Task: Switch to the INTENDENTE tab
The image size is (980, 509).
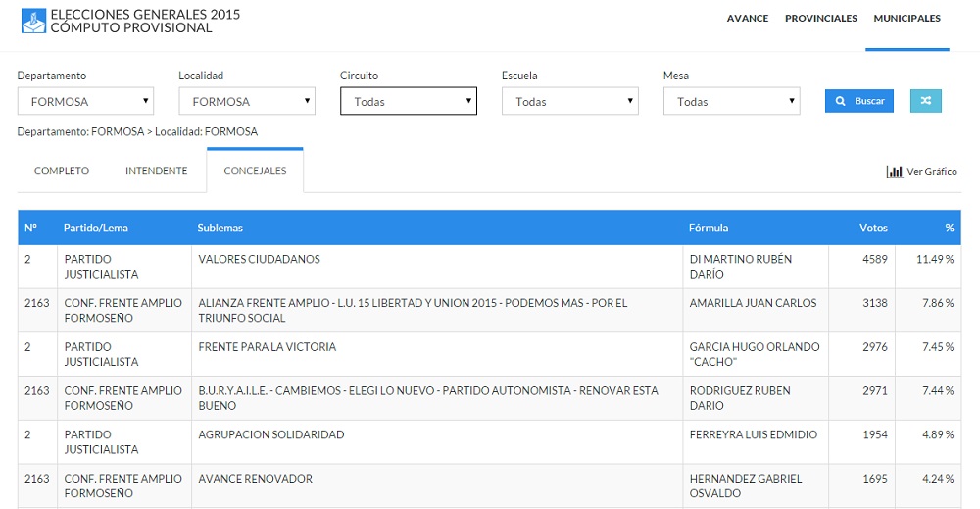Action: 156,170
